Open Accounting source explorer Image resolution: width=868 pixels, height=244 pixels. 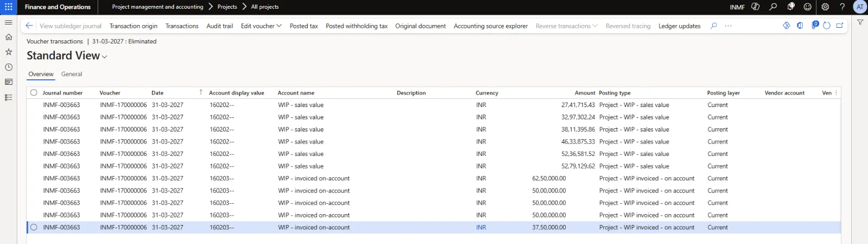[490, 26]
